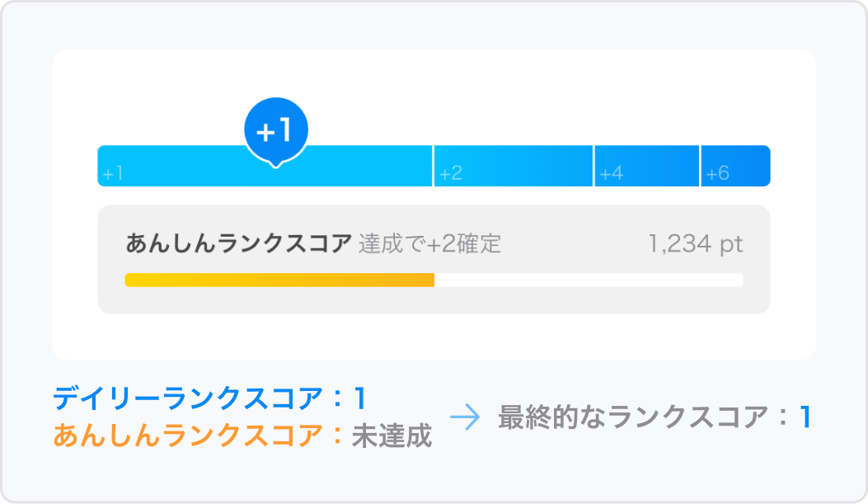
Task: Select the +6 segment of blue bar
Action: 735,166
